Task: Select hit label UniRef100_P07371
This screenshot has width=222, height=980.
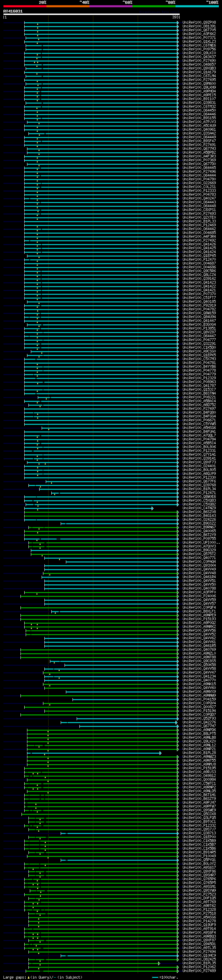Action: [x=199, y=38]
